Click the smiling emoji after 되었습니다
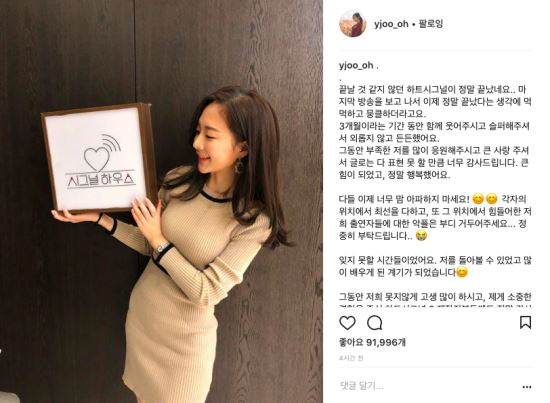 [462, 272]
